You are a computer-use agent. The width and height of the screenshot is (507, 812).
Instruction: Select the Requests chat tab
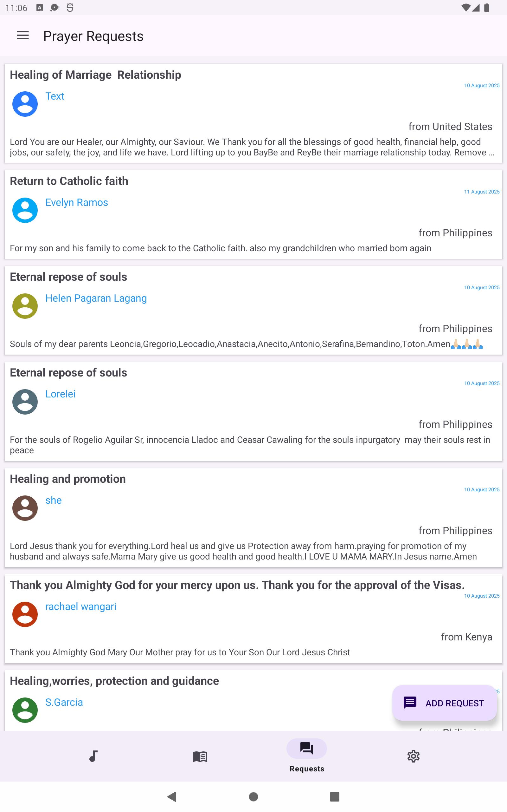(307, 756)
